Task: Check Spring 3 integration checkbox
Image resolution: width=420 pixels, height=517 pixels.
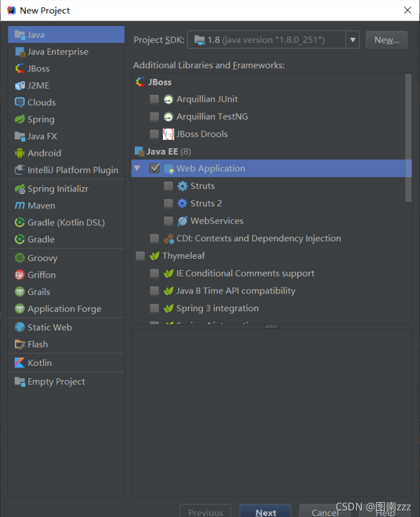Action: (154, 308)
